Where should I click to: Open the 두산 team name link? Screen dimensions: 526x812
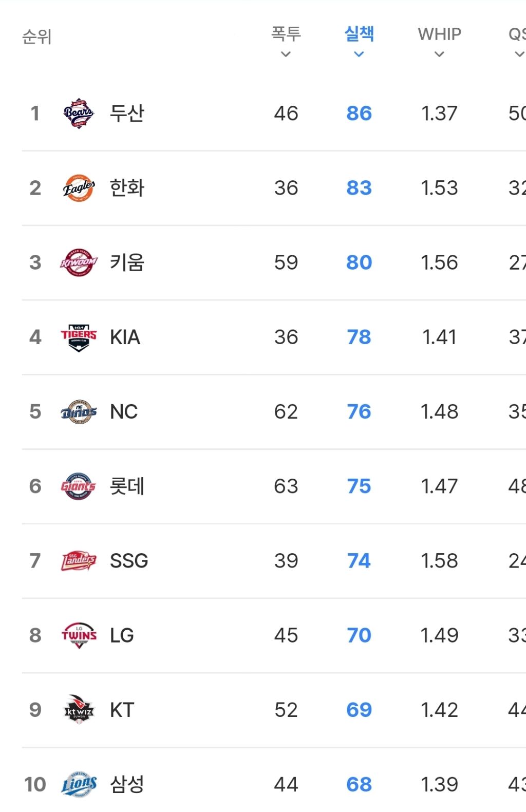(127, 114)
